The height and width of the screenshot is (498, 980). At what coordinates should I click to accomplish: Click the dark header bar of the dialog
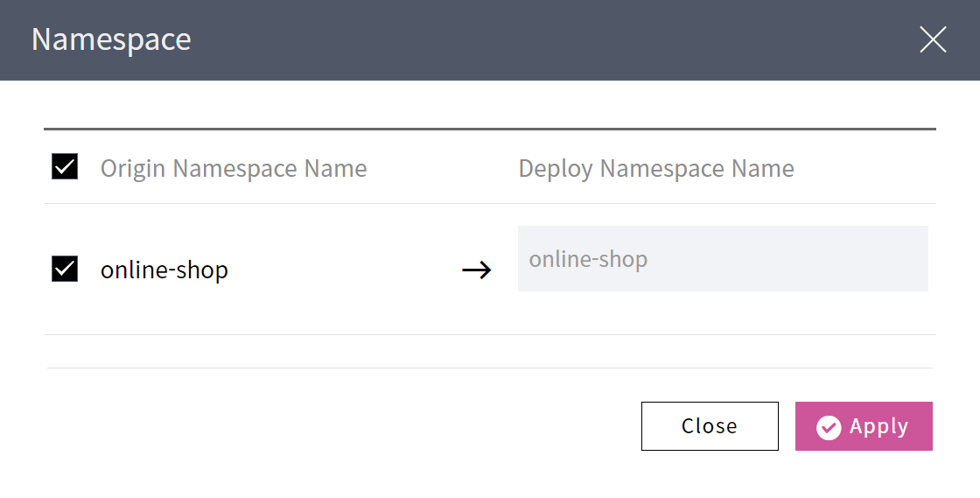coord(525,39)
